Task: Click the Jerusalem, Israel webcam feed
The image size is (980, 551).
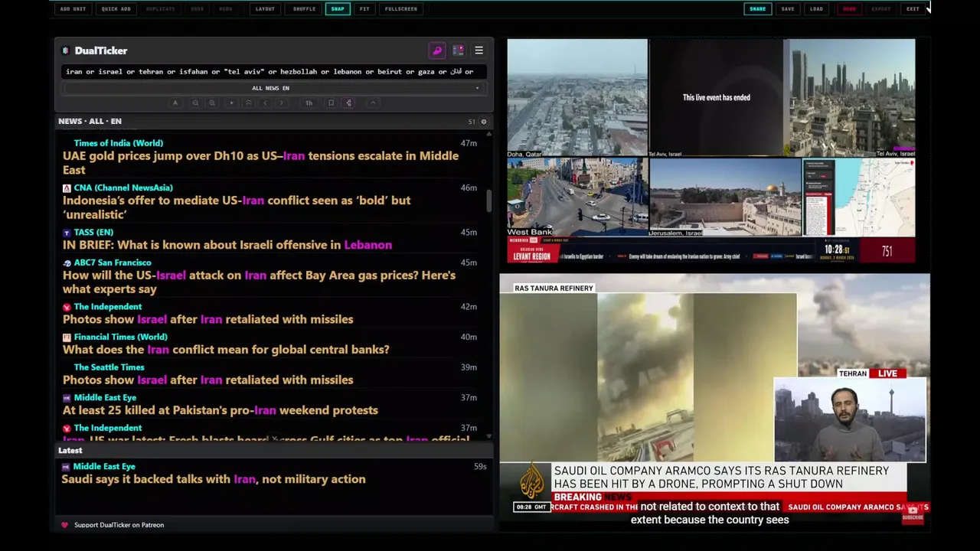Action: [x=725, y=197]
